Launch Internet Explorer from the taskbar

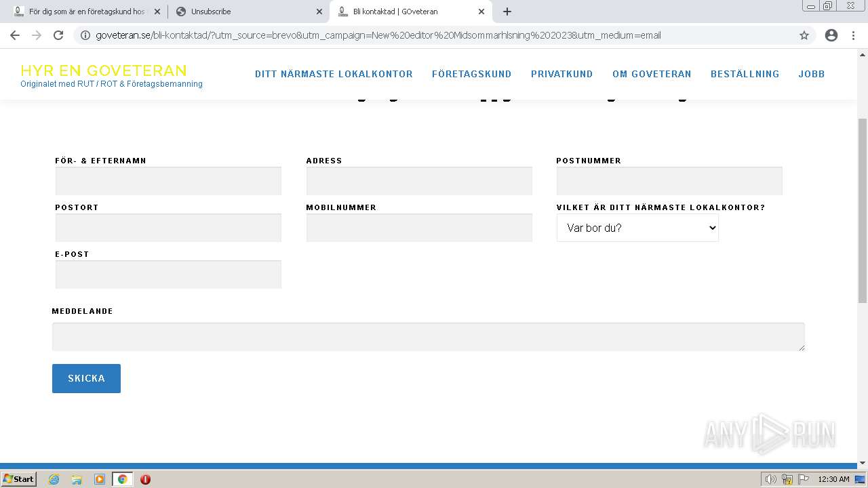tap(54, 479)
